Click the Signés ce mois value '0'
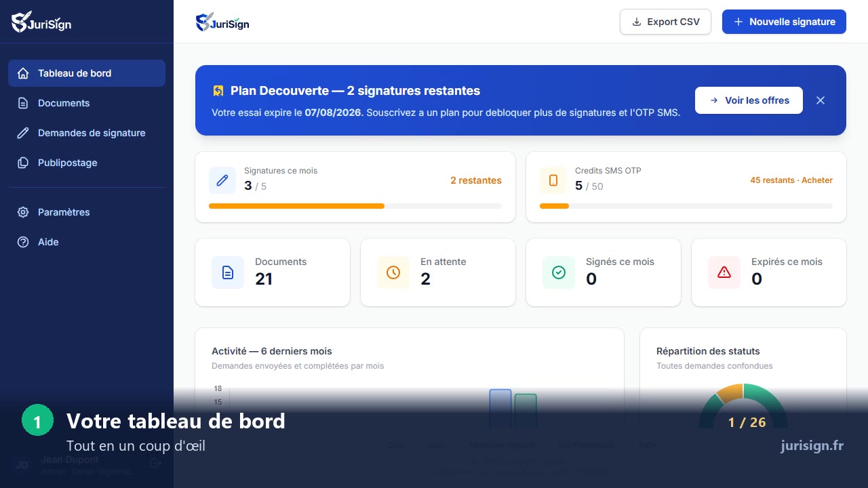Image resolution: width=868 pixels, height=488 pixels. tap(591, 279)
